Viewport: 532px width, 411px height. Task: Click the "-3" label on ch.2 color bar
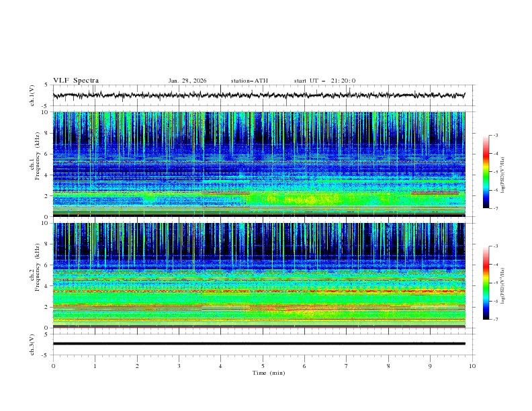pyautogui.click(x=496, y=246)
